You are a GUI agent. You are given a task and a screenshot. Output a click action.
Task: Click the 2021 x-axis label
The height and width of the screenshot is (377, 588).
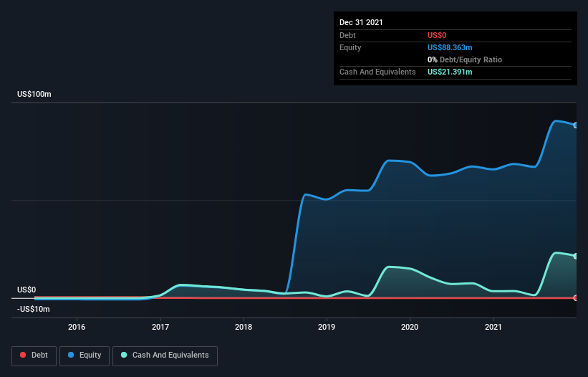click(493, 327)
